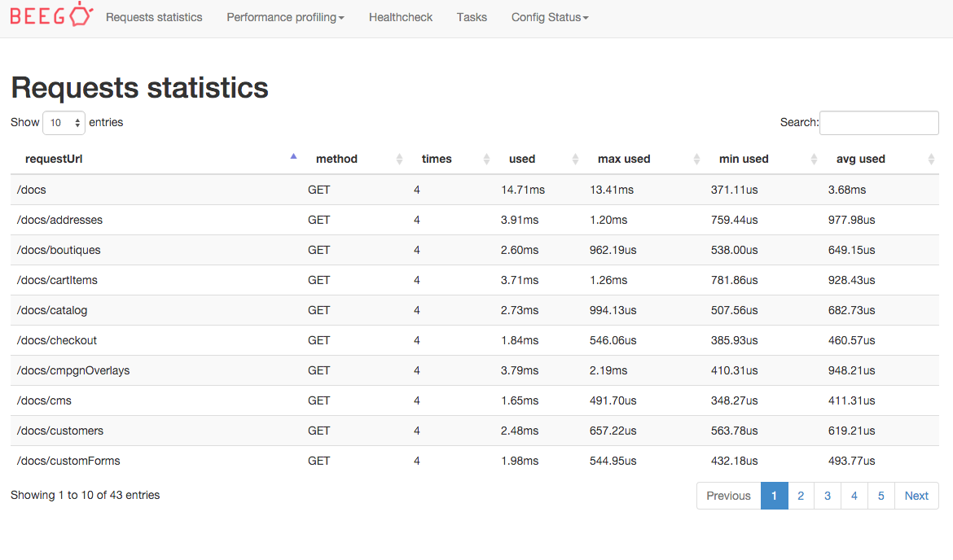Sort by times column sort icon

[x=486, y=160]
